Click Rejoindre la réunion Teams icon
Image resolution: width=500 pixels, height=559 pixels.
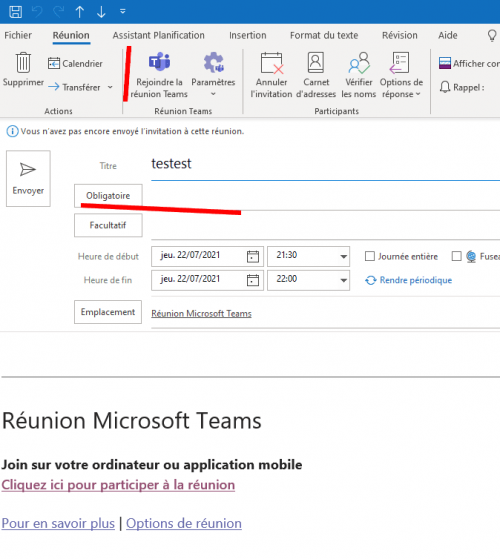[x=159, y=62]
